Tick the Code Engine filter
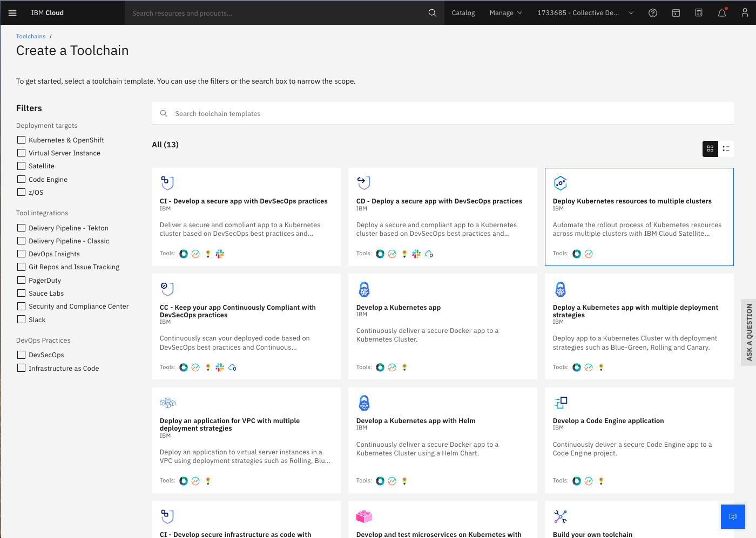The width and height of the screenshot is (756, 538). coord(22,179)
